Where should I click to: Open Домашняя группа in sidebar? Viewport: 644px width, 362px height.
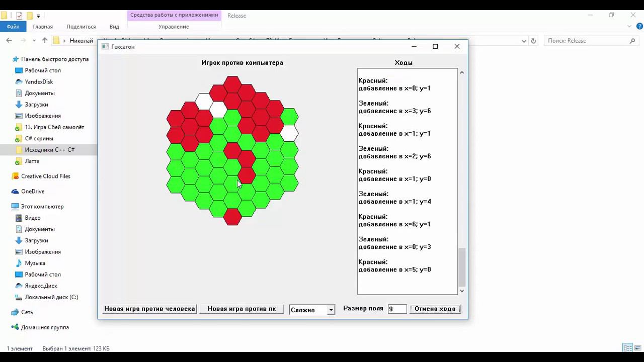coord(45,327)
